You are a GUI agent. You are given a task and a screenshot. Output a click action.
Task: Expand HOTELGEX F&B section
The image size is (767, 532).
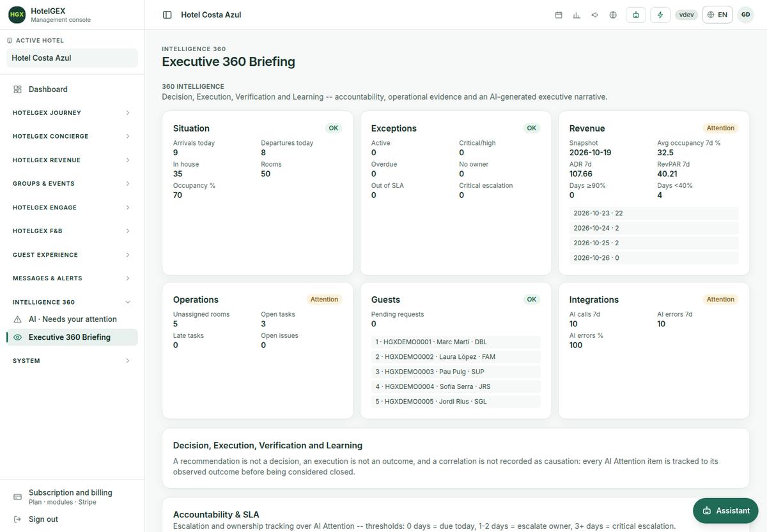72,231
